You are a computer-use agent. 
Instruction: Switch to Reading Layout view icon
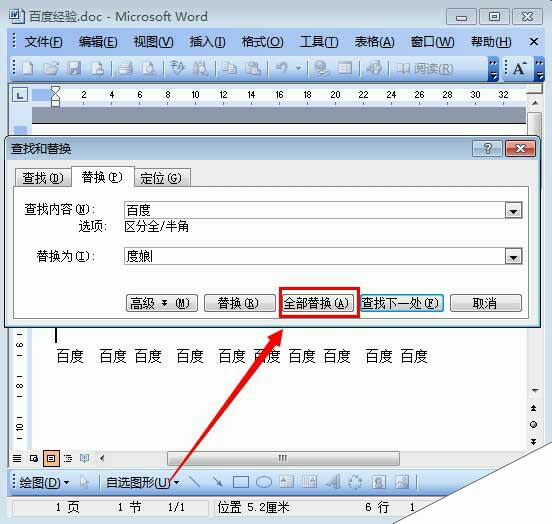(84, 458)
